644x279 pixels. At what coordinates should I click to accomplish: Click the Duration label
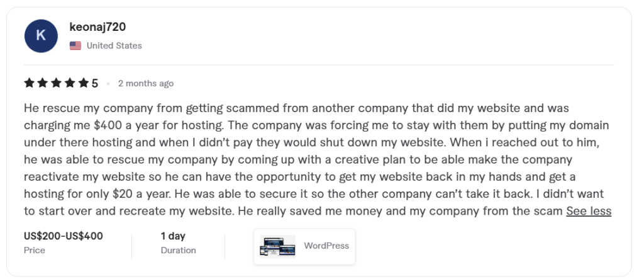click(178, 250)
